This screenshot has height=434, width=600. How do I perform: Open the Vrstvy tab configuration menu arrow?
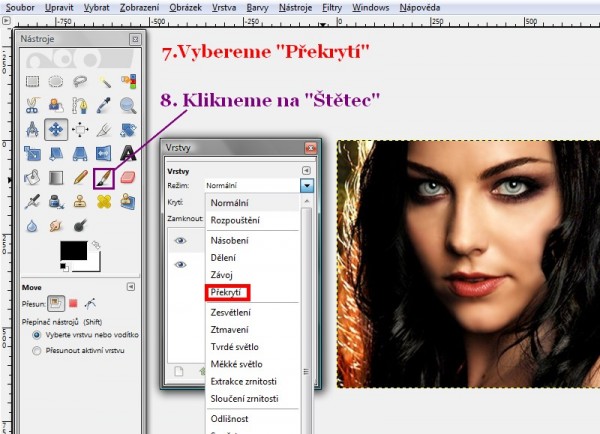tap(306, 171)
